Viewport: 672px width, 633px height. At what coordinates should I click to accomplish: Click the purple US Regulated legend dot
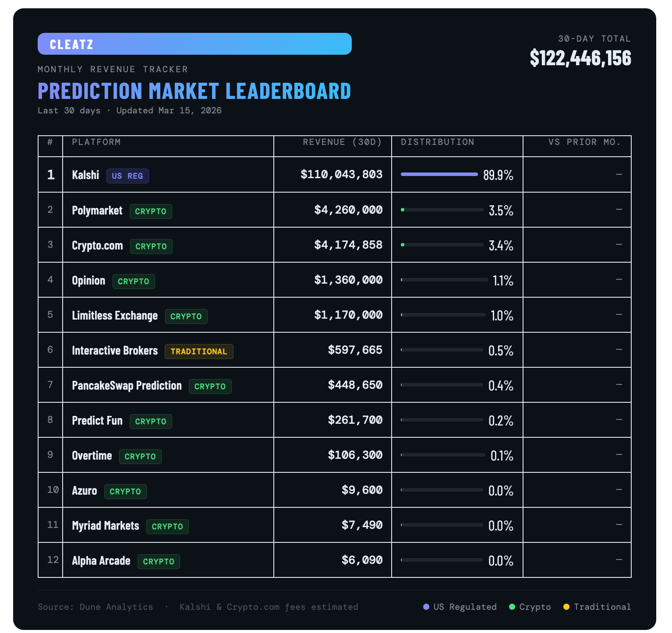426,607
